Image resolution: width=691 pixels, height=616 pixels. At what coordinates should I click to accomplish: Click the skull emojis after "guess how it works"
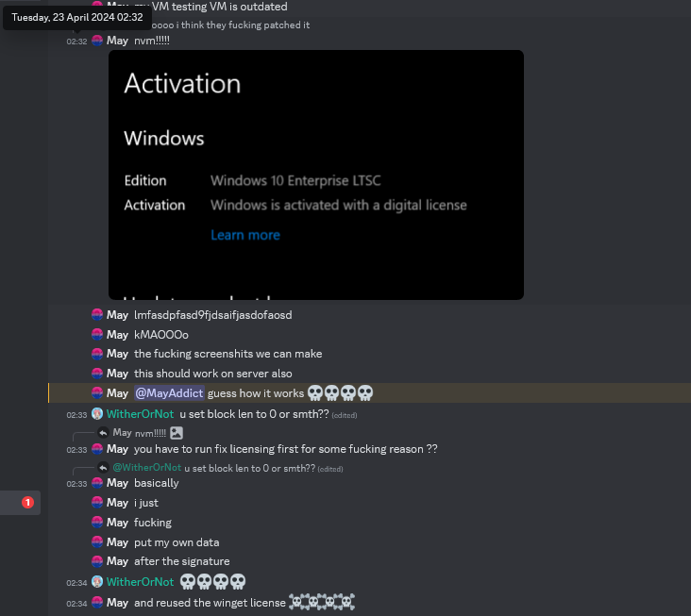point(340,393)
